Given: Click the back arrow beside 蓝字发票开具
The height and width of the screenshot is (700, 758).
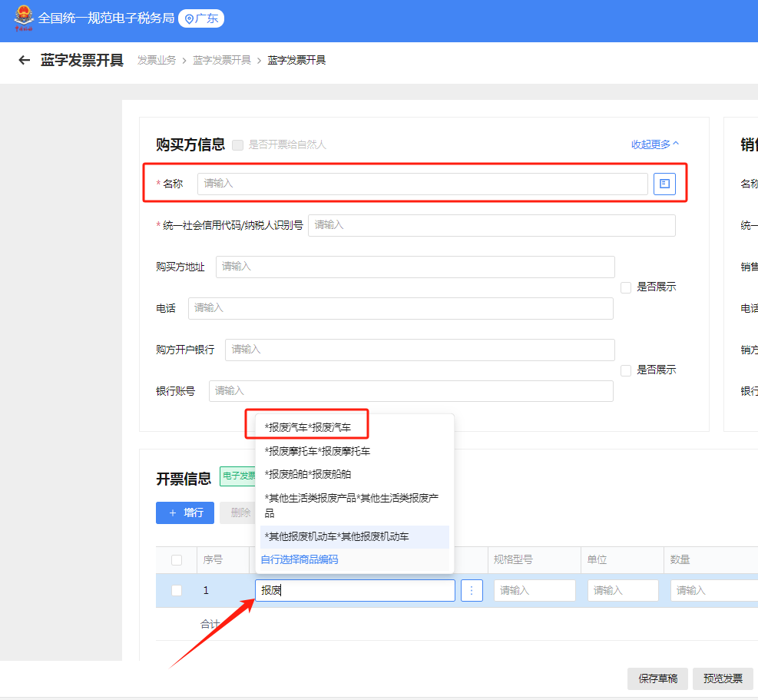Looking at the screenshot, I should click(24, 60).
